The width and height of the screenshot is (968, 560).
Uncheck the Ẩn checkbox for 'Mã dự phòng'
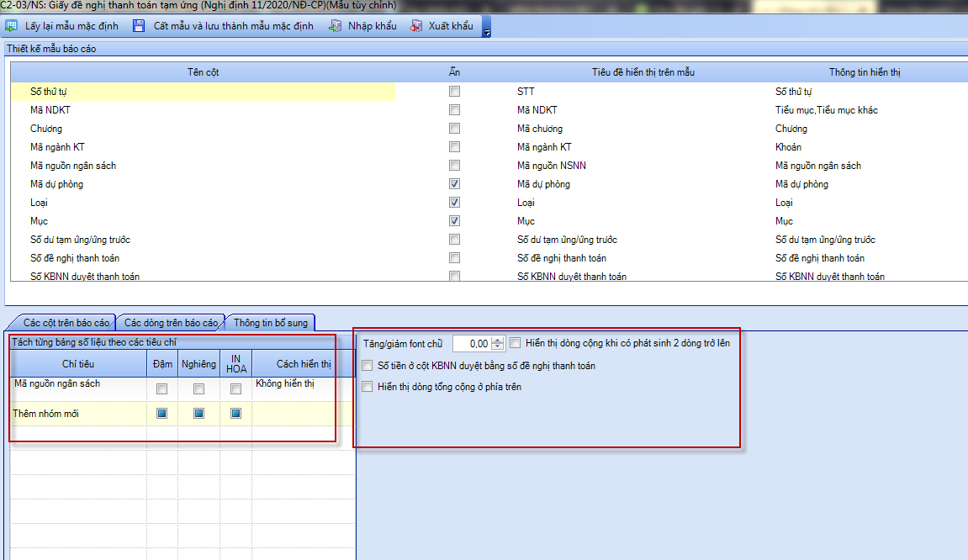454,184
